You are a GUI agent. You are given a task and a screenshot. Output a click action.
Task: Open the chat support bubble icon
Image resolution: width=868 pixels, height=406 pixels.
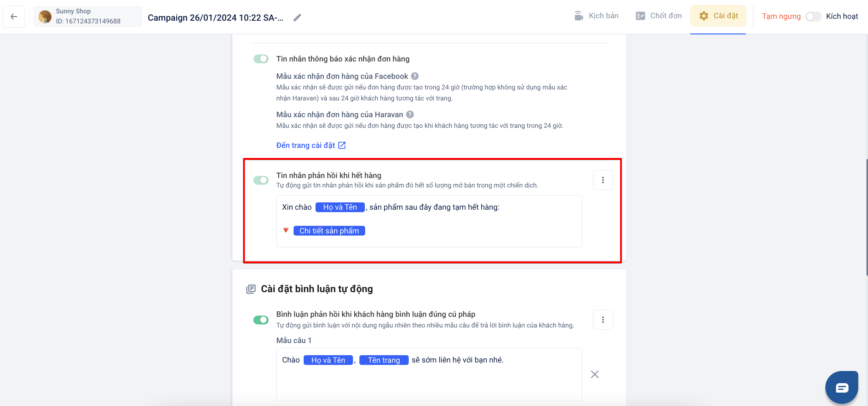click(842, 387)
